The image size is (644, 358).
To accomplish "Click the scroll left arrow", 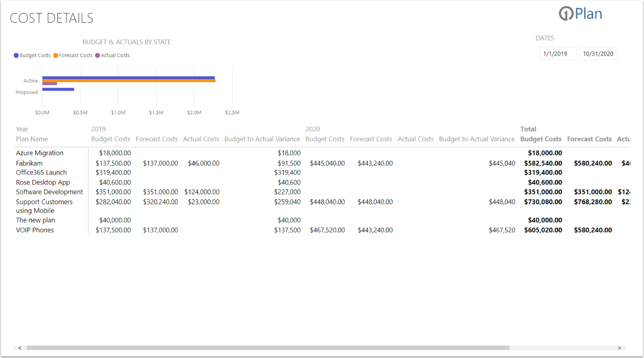I will coord(20,348).
